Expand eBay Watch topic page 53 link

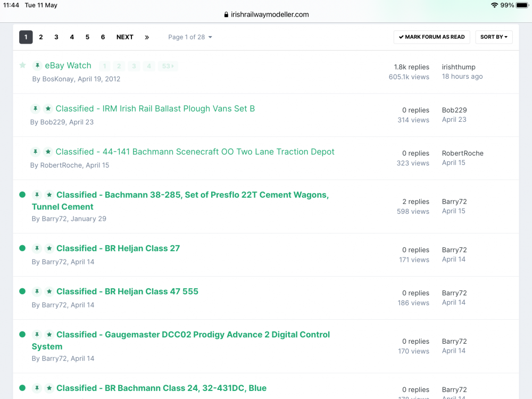(x=168, y=66)
